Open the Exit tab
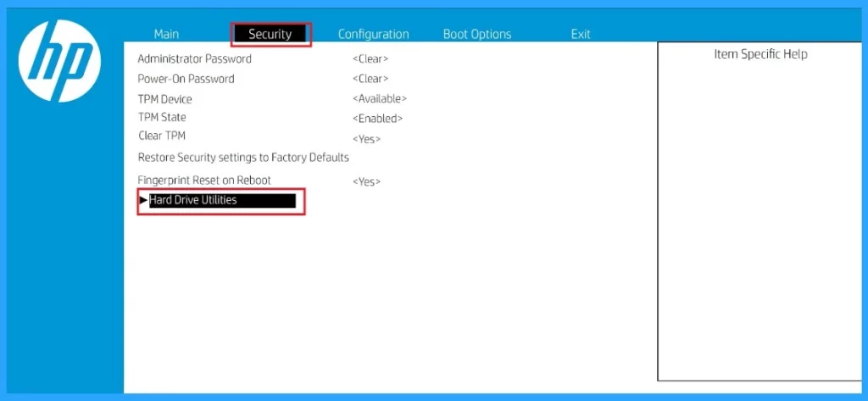This screenshot has height=401, width=868. click(581, 35)
